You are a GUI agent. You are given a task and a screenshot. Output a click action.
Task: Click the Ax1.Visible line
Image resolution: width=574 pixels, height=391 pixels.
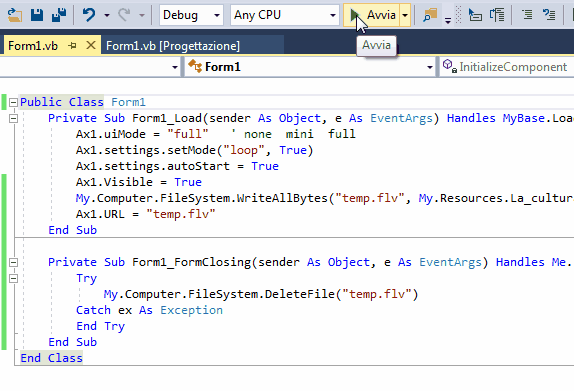coord(139,182)
